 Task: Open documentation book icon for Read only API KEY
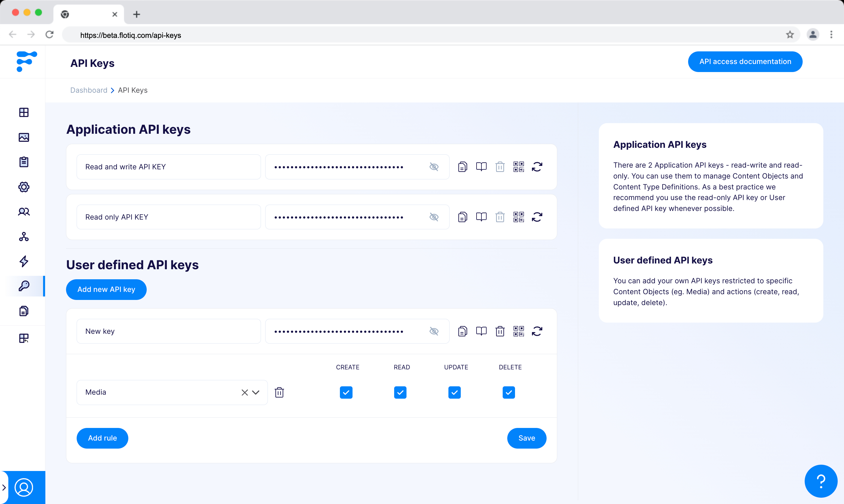pyautogui.click(x=481, y=217)
